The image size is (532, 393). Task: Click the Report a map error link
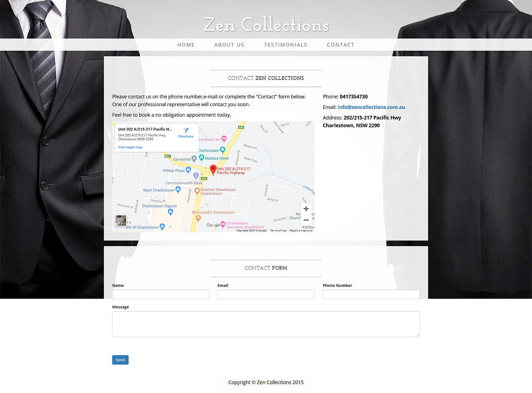[301, 231]
